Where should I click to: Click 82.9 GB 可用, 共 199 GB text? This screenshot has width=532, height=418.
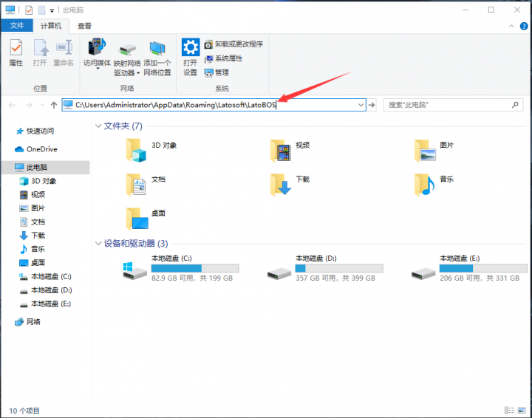(x=192, y=278)
